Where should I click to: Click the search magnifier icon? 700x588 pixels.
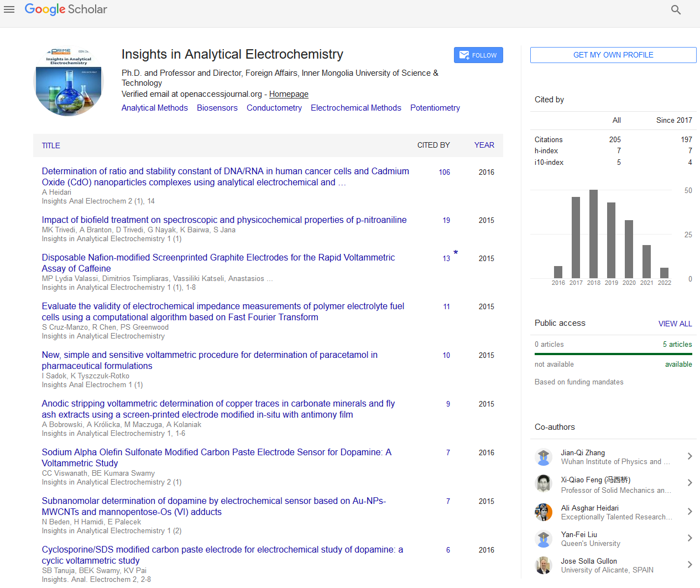pyautogui.click(x=676, y=9)
